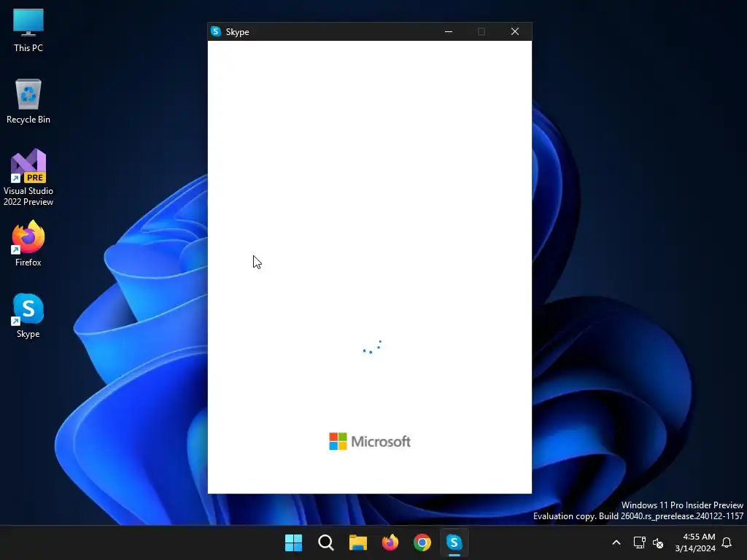Screen dimensions: 747x560
Task: Show hidden system tray icons
Action: 616,542
